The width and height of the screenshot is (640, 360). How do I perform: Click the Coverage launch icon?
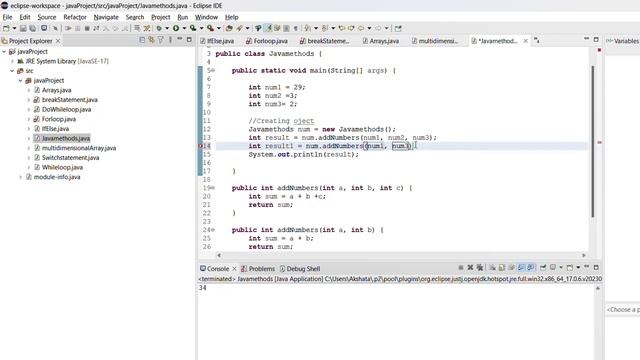coord(193,28)
